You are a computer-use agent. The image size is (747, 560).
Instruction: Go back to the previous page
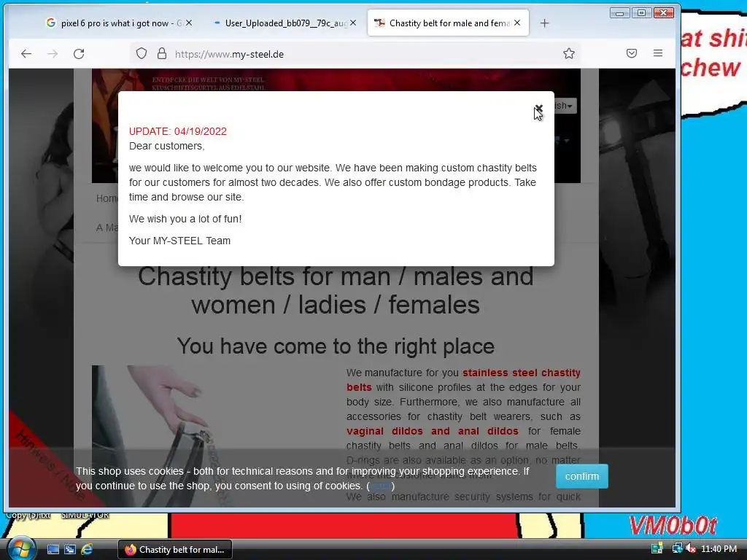pos(26,54)
